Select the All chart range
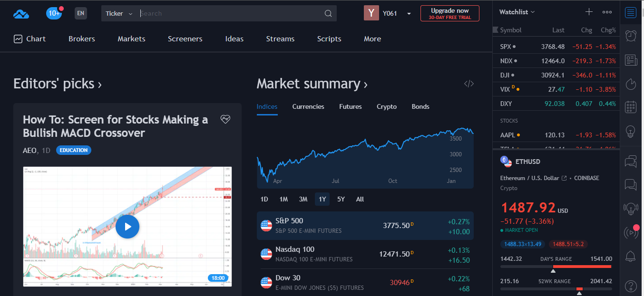644x296 pixels. click(x=360, y=199)
